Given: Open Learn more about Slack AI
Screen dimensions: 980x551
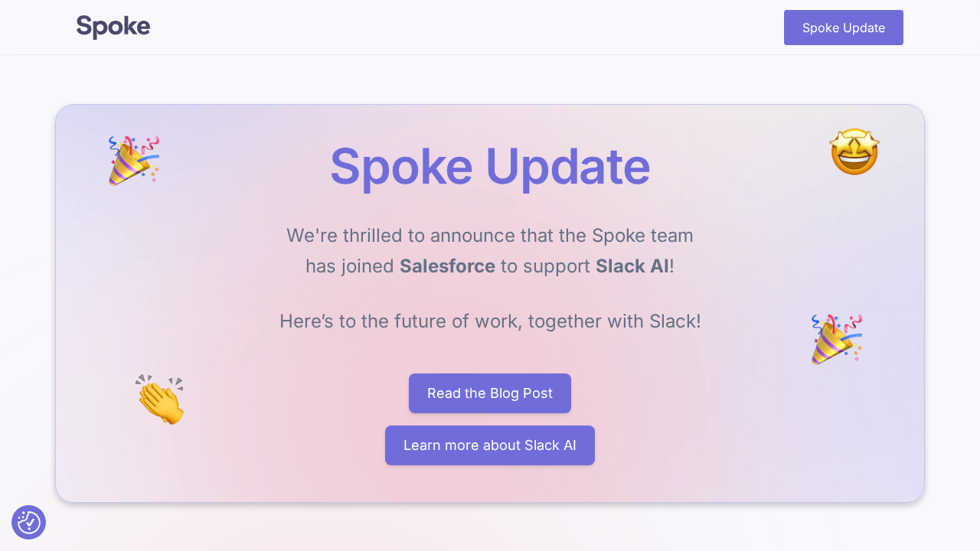Looking at the screenshot, I should click(490, 445).
